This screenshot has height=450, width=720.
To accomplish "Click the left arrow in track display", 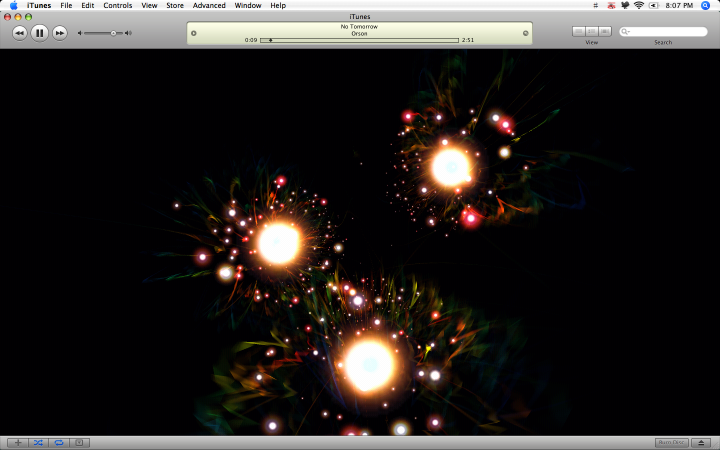I will 194,33.
